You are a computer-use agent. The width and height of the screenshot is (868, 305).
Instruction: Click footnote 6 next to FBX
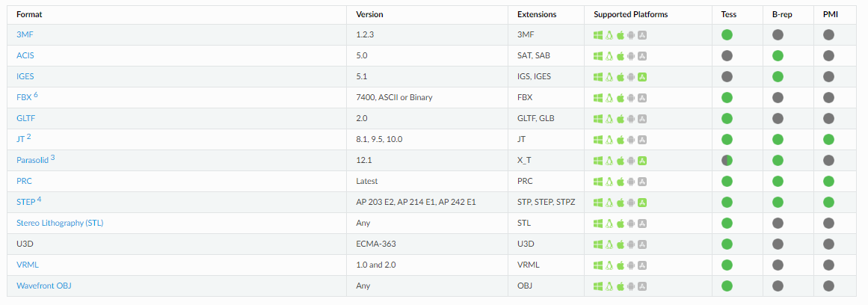pos(36,95)
